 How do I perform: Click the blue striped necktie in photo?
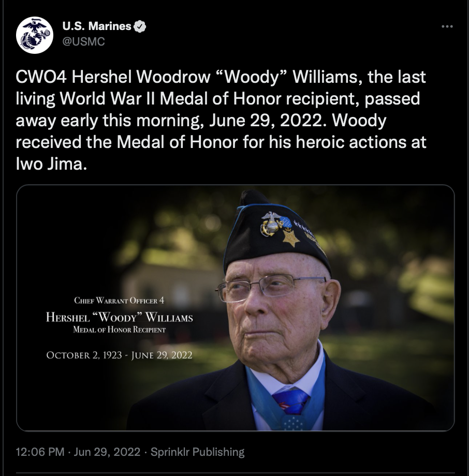[291, 401]
